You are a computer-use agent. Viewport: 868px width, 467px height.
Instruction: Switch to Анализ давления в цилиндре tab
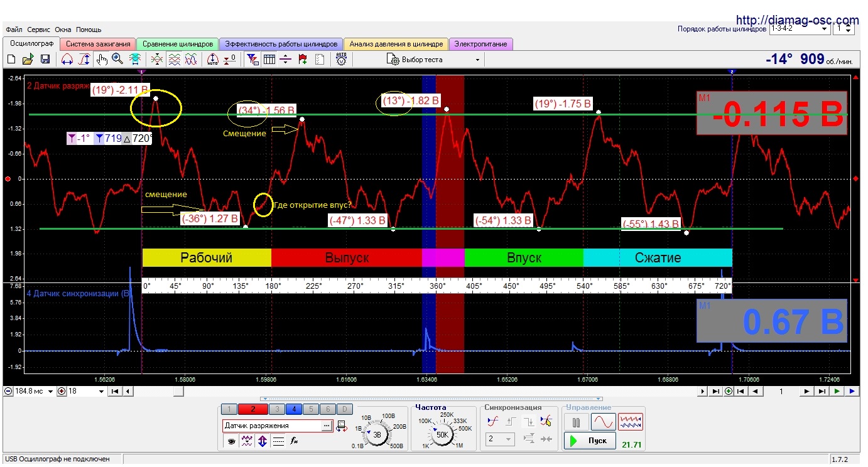tap(396, 44)
